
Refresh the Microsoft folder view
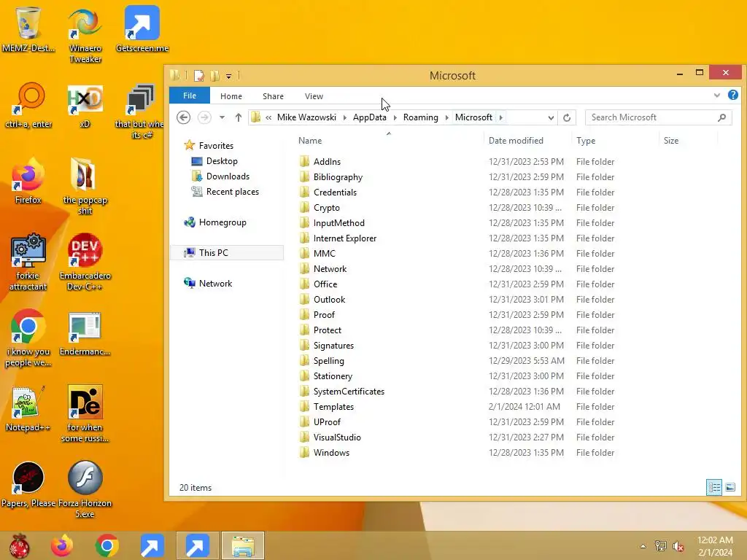[566, 117]
